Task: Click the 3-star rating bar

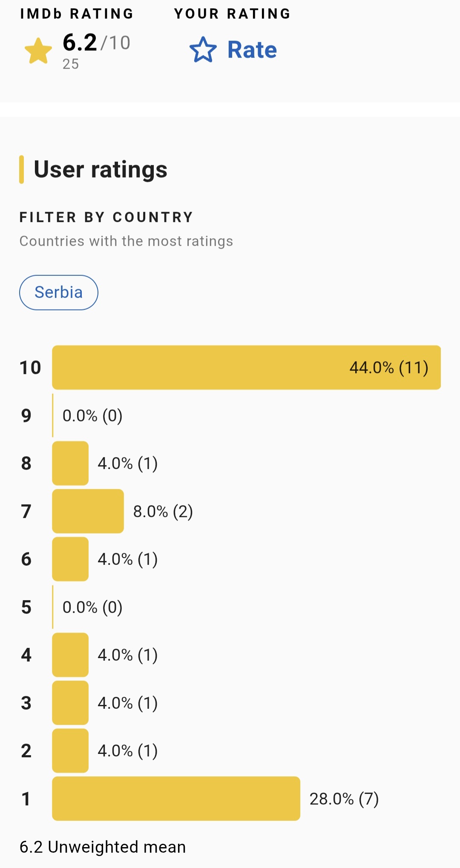Action: tap(70, 703)
